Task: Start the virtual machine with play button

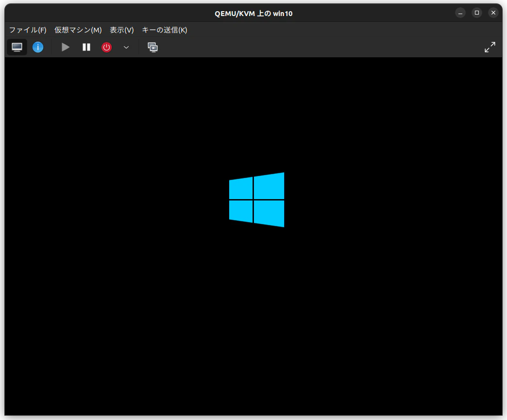Action: [65, 47]
